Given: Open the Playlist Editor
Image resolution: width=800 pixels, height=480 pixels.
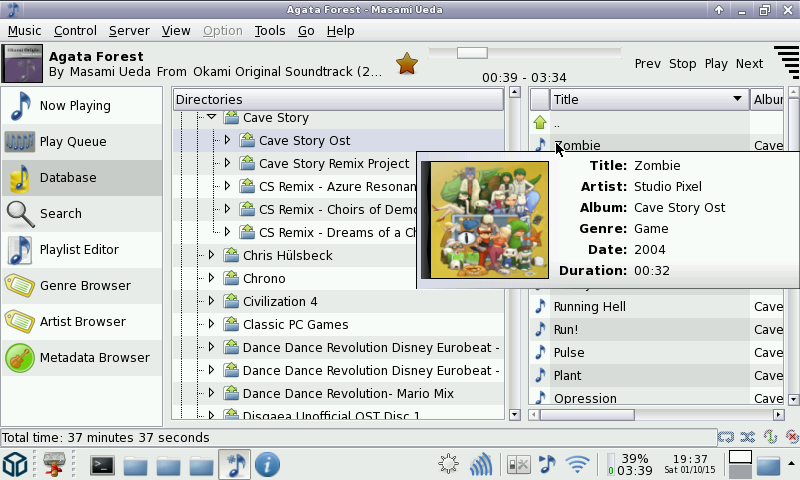Looking at the screenshot, I should (78, 250).
